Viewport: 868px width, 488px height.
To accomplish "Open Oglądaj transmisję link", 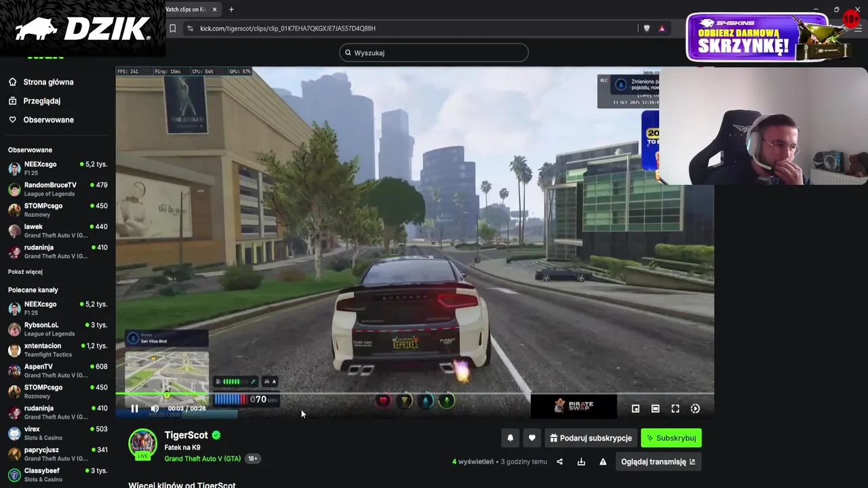I will point(658,462).
